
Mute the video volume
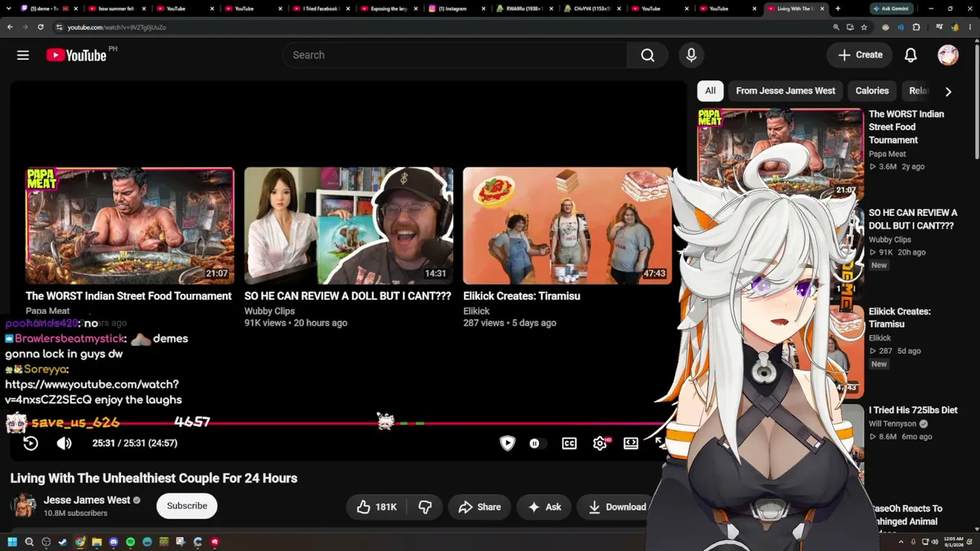click(64, 443)
